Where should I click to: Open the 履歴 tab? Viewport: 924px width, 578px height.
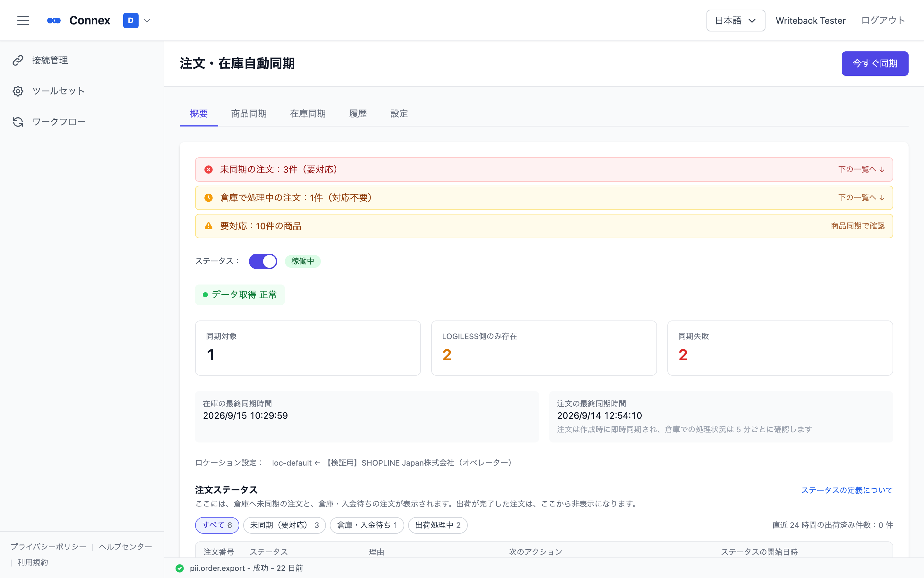point(358,114)
